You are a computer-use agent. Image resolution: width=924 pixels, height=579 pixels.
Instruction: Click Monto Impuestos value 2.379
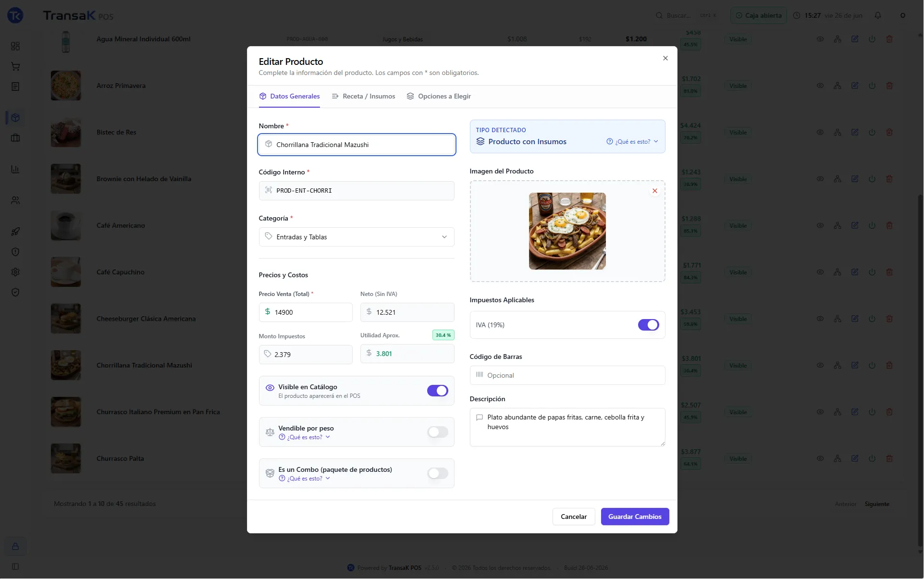[306, 355]
